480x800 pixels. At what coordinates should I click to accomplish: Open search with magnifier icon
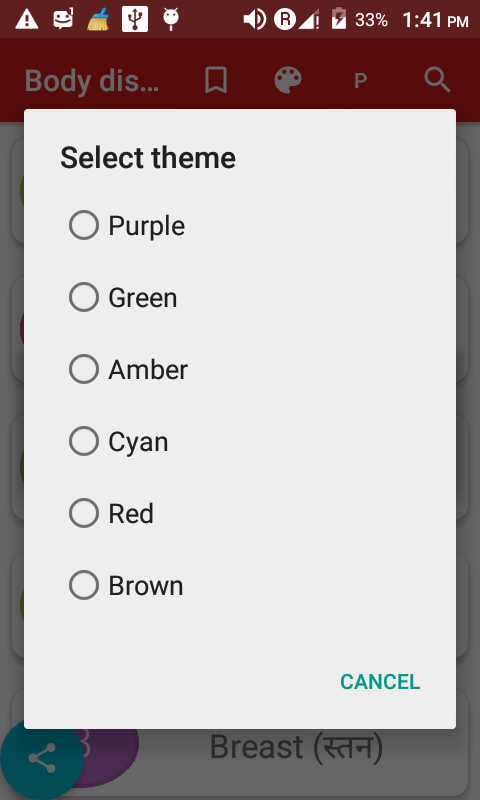coord(437,80)
